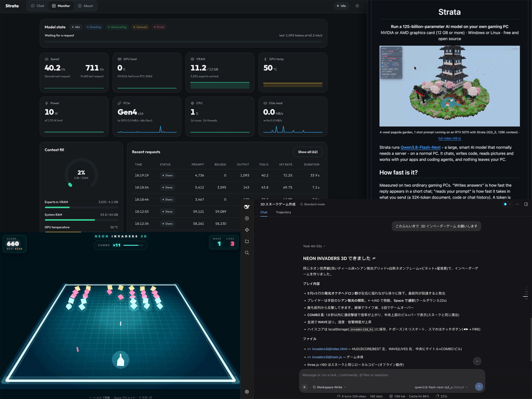532x399 pixels.
Task: Expand the 'Took 4m 53s' disclosure
Action: (314, 246)
